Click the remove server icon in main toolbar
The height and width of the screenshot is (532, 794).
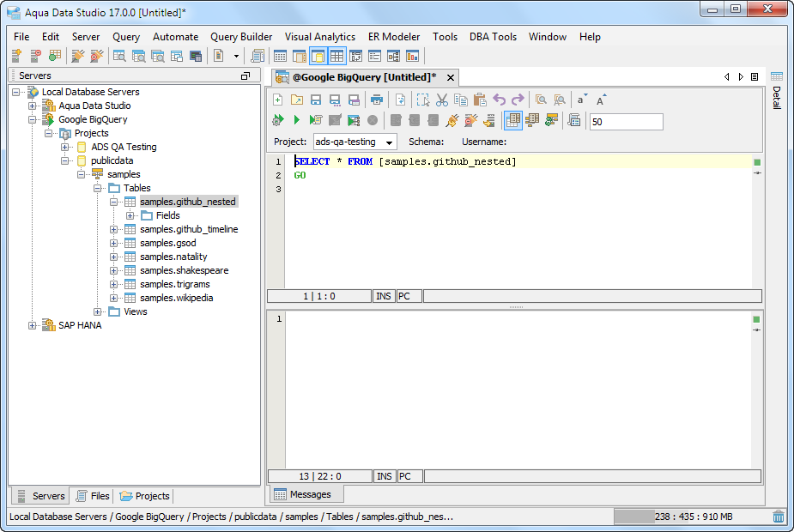35,56
